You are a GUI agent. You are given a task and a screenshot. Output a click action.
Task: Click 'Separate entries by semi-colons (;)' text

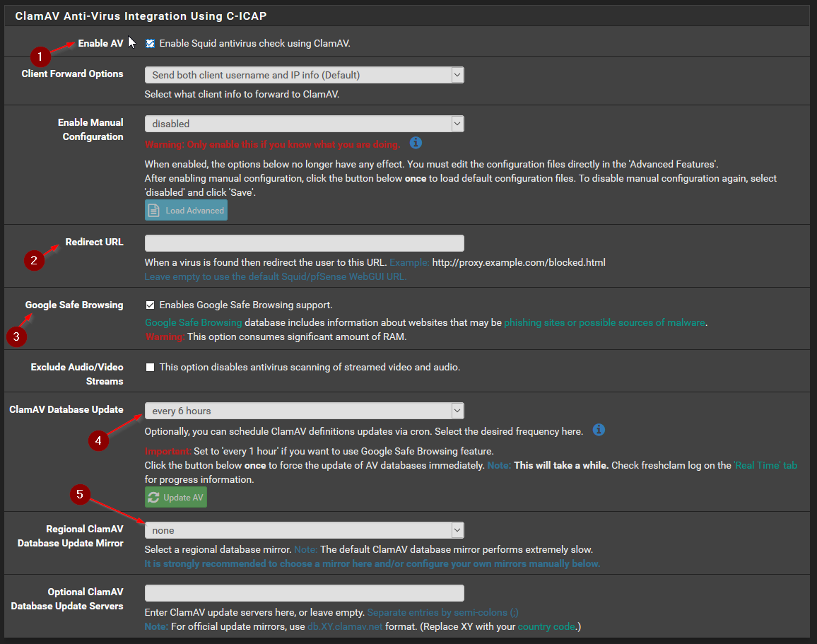443,612
